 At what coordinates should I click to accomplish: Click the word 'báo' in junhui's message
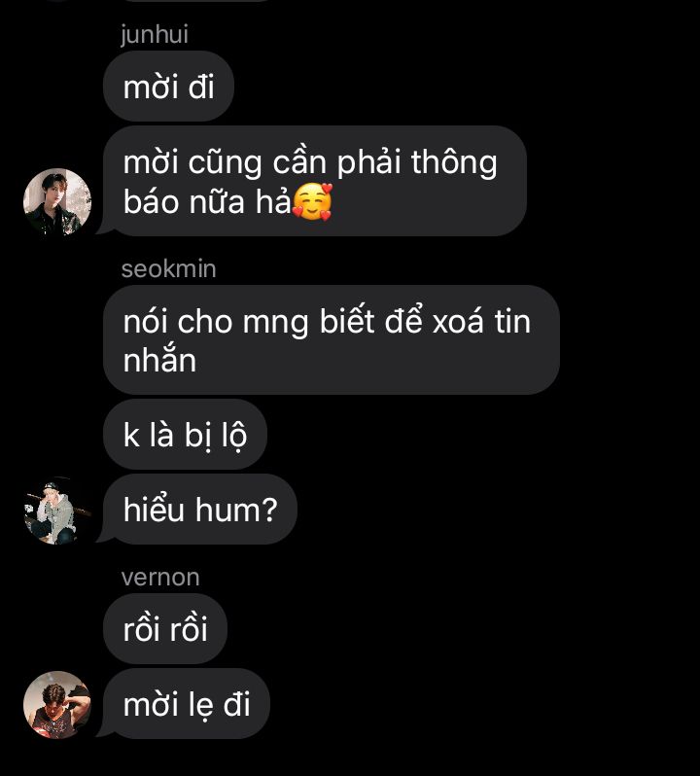[152, 202]
